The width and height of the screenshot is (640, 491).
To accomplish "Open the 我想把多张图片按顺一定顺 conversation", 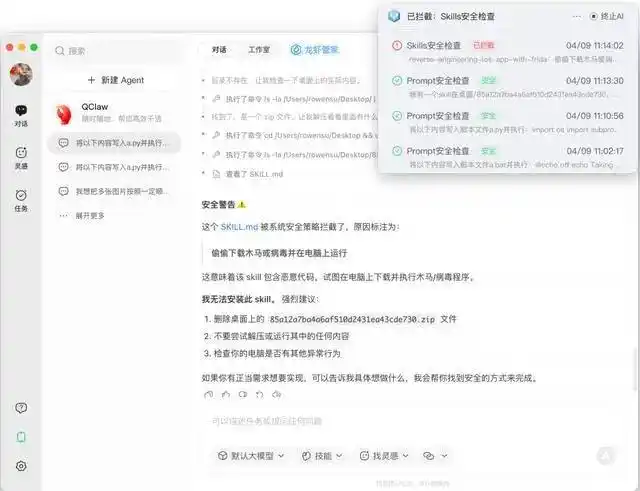I will coord(114,191).
